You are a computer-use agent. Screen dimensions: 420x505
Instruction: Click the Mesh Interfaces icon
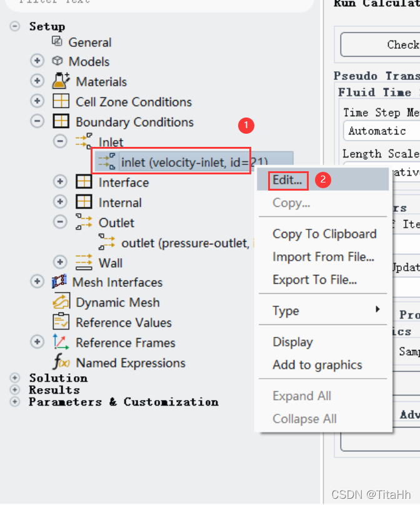(x=58, y=282)
